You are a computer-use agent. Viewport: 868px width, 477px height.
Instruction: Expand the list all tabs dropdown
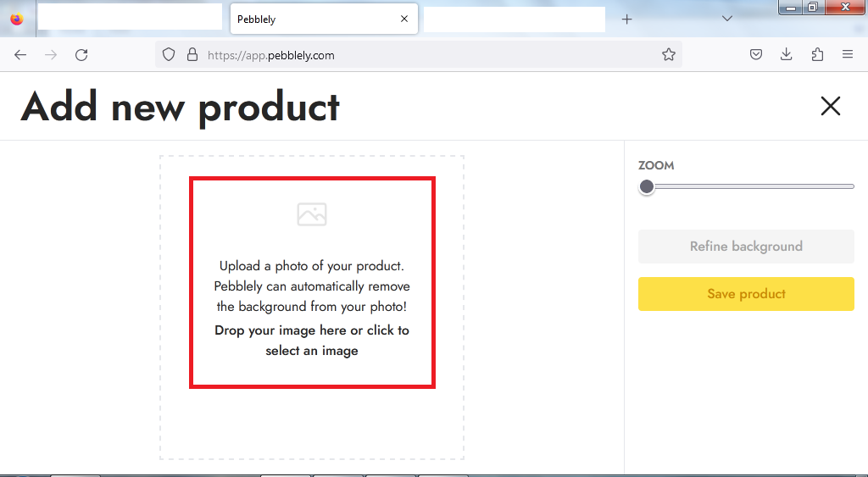[x=726, y=19]
